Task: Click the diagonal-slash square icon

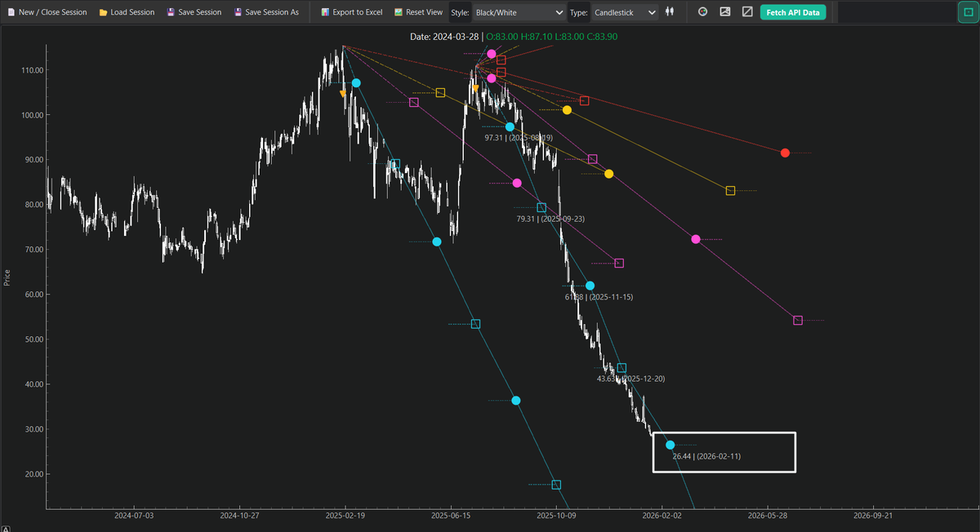Action: pyautogui.click(x=747, y=12)
